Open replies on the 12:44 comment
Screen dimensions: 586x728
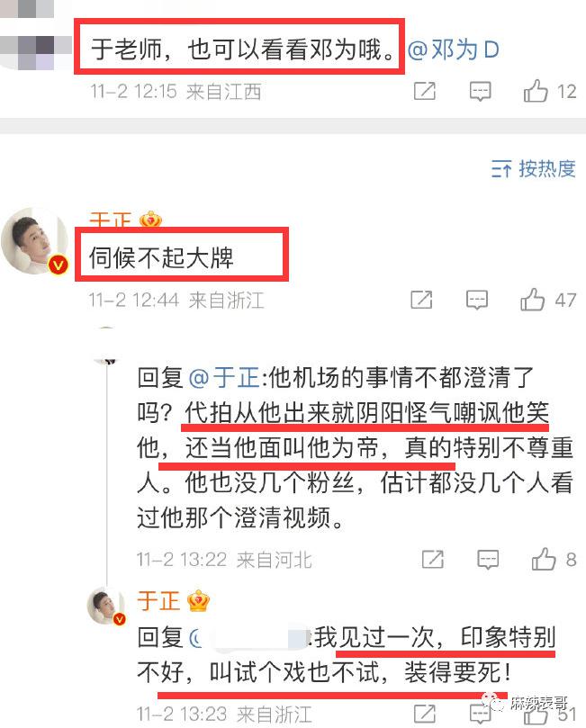coord(477,300)
